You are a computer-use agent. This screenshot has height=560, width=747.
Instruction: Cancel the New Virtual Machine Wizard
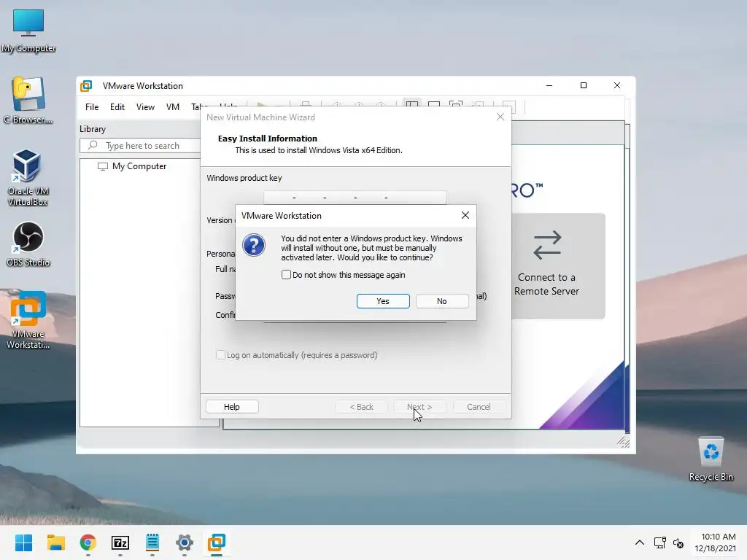[x=479, y=407]
